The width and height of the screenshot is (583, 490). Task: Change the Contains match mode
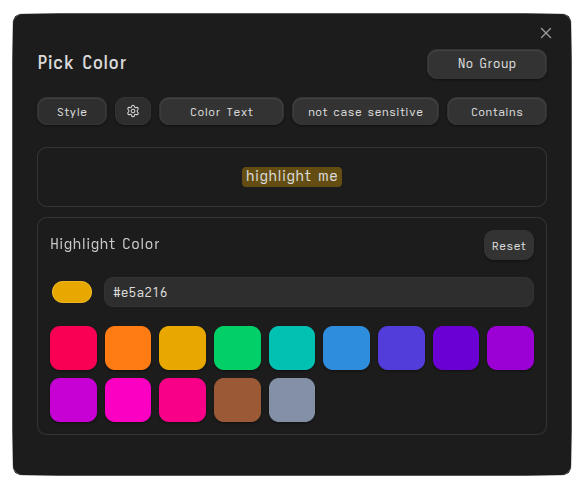click(x=497, y=112)
